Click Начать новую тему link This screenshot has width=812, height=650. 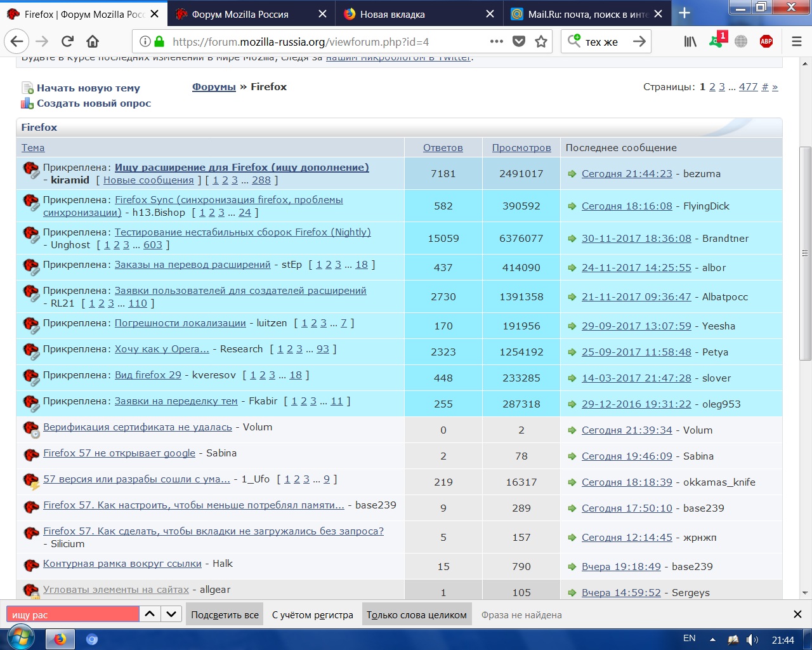pos(88,88)
